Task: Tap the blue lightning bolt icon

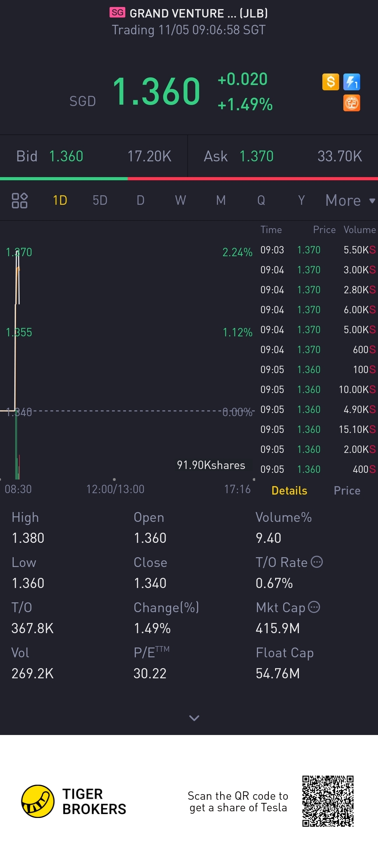Action: (351, 82)
